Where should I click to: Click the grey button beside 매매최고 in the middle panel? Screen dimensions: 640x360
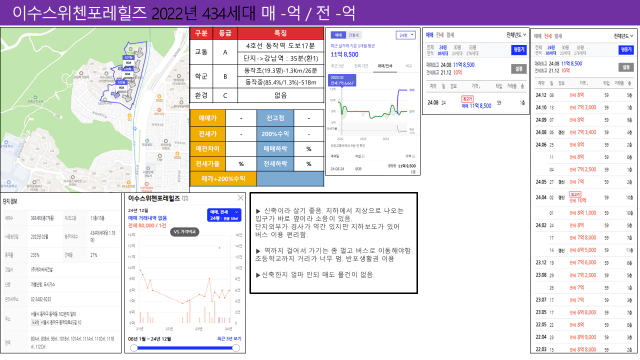tap(518, 69)
